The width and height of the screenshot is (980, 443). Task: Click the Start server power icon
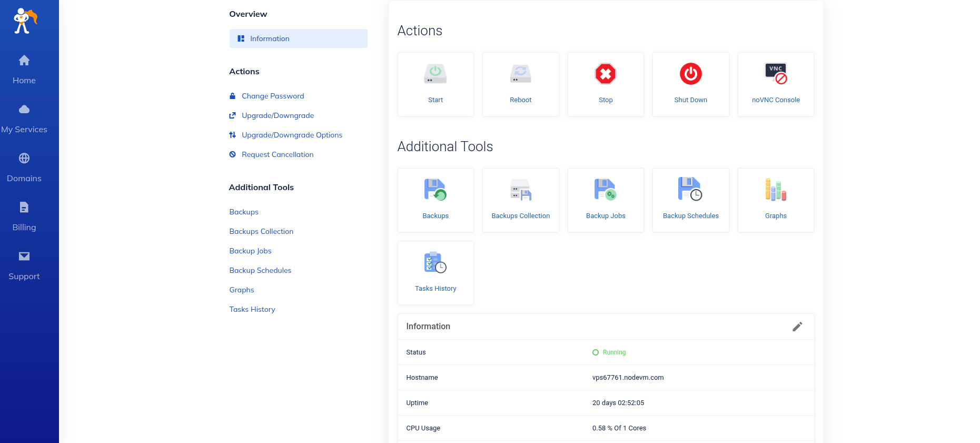tap(435, 74)
